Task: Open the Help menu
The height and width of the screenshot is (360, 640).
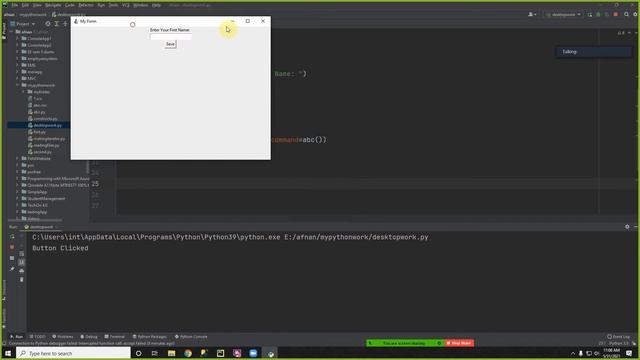Action: pyautogui.click(x=156, y=5)
